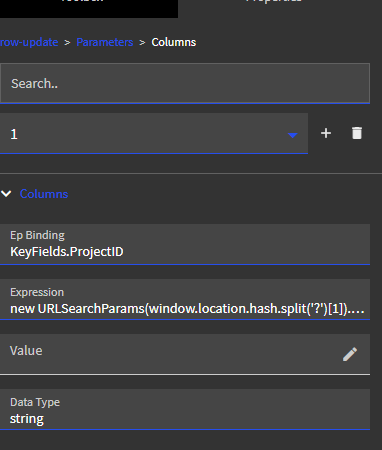Open the column index dropdown arrow

pyautogui.click(x=292, y=135)
